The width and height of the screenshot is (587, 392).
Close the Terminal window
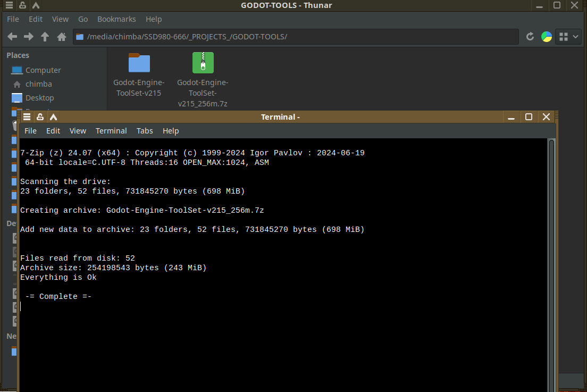[x=546, y=117]
